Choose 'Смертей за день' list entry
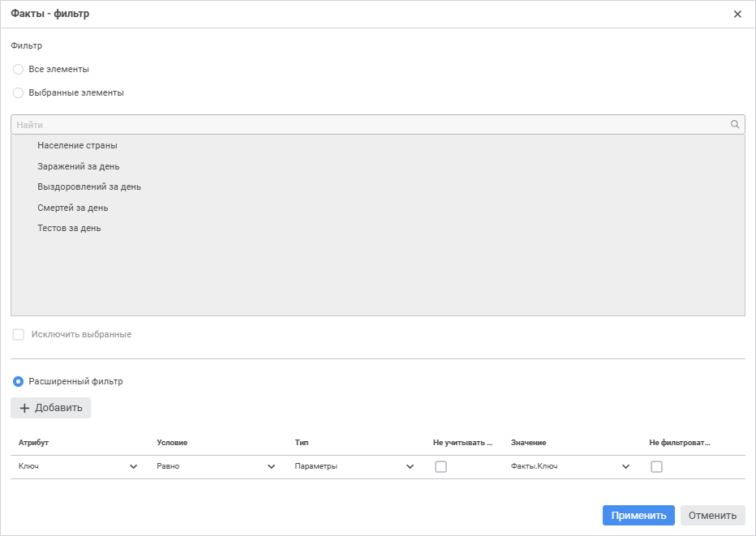Screen dimensions: 756x536 (73, 208)
